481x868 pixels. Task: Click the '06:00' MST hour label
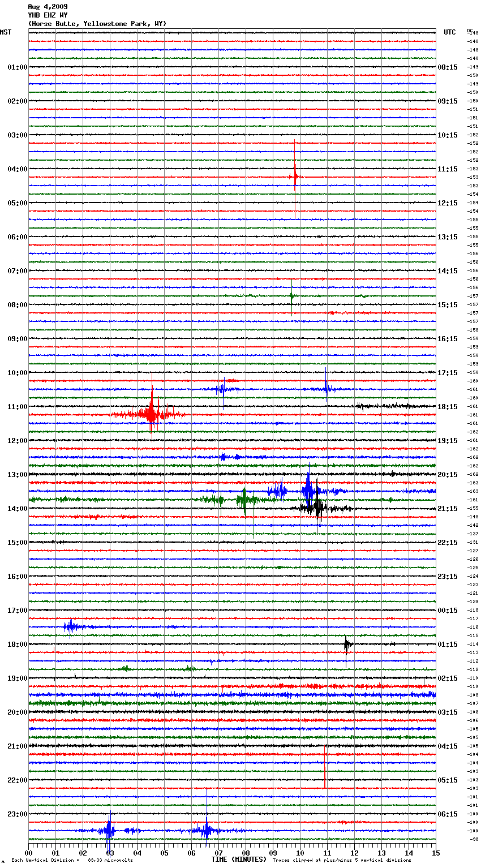point(17,237)
